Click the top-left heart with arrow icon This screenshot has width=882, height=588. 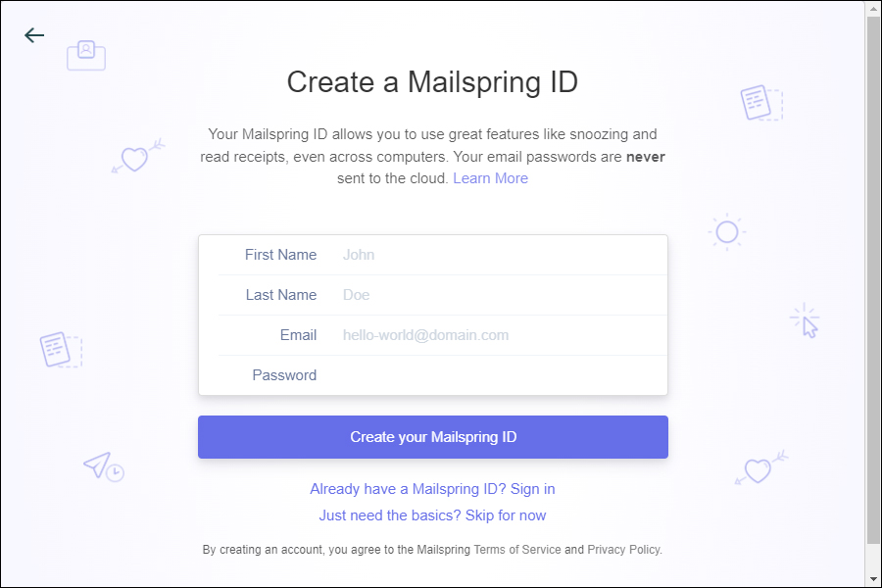[137, 157]
